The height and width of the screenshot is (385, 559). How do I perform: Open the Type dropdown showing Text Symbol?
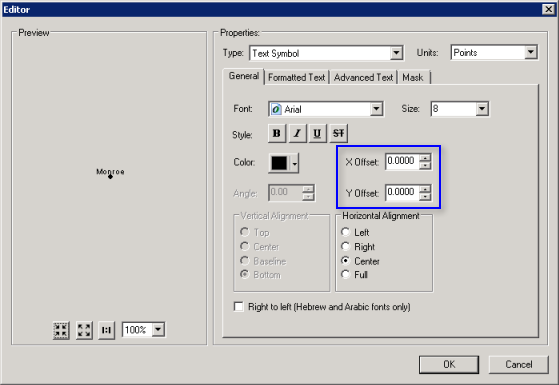click(396, 53)
